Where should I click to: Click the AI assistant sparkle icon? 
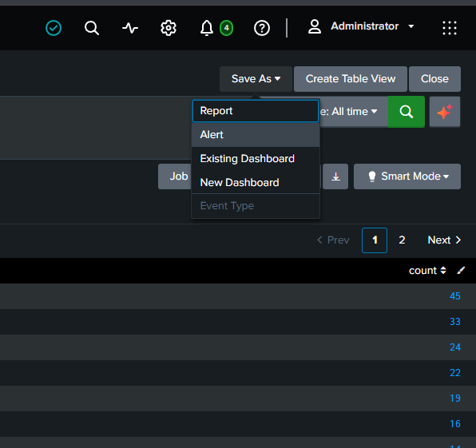pyautogui.click(x=445, y=112)
